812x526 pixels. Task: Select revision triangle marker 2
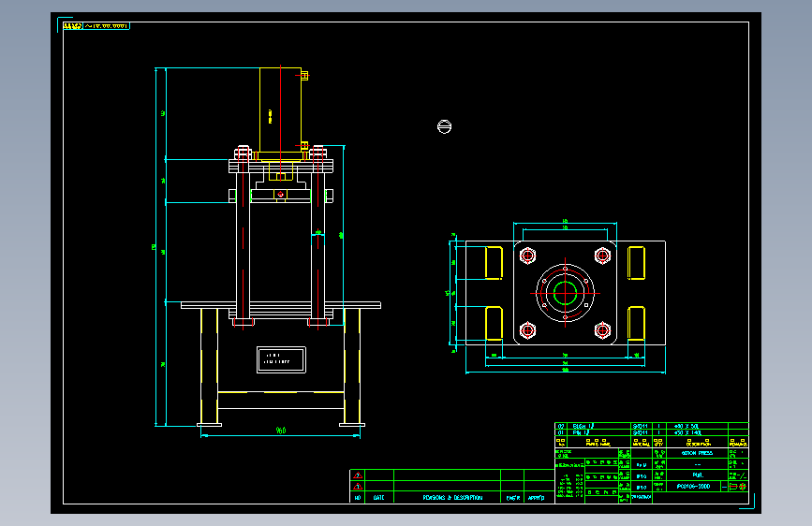[x=358, y=475]
